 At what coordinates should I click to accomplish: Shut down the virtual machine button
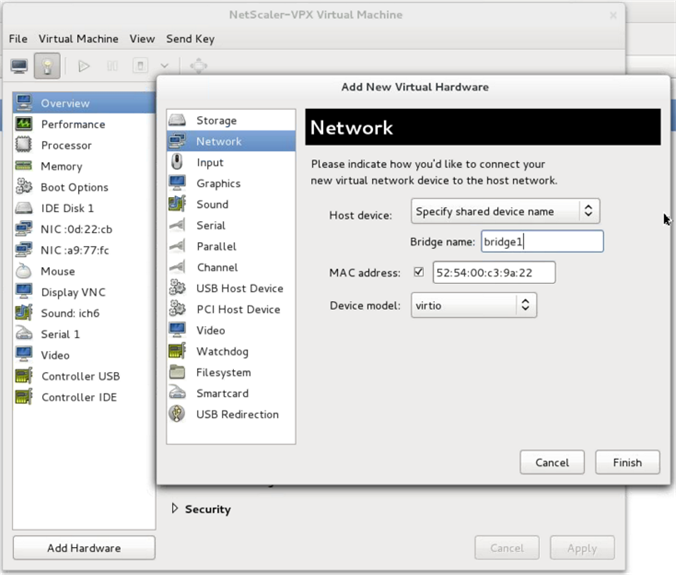point(140,66)
